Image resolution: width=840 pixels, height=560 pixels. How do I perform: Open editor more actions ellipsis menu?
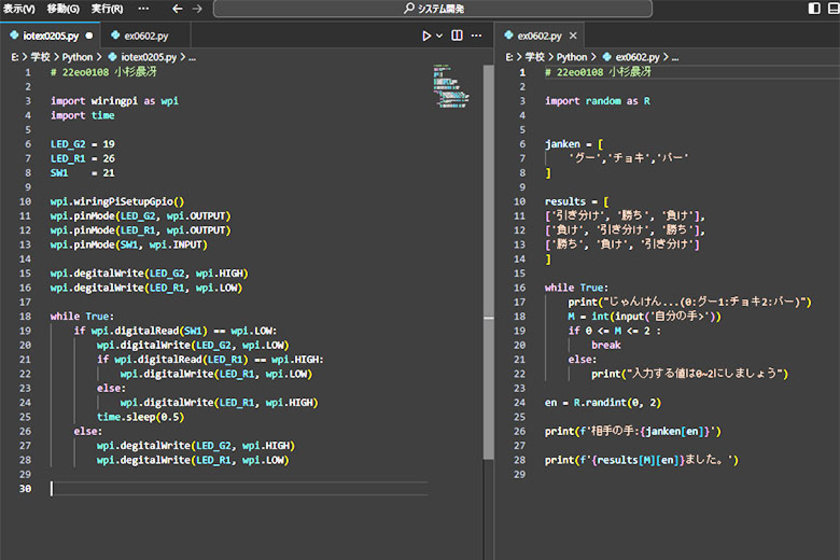(x=476, y=35)
